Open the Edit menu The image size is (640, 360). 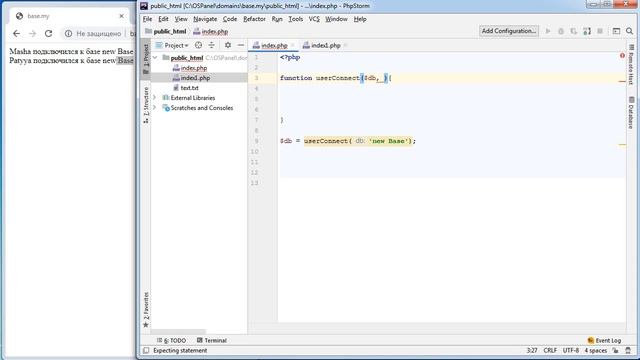click(x=163, y=19)
